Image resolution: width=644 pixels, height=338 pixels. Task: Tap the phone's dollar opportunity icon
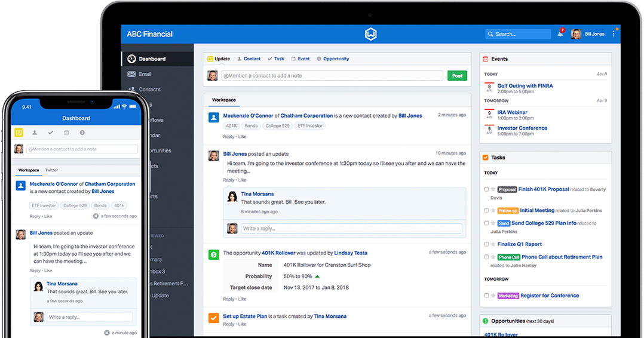point(82,133)
